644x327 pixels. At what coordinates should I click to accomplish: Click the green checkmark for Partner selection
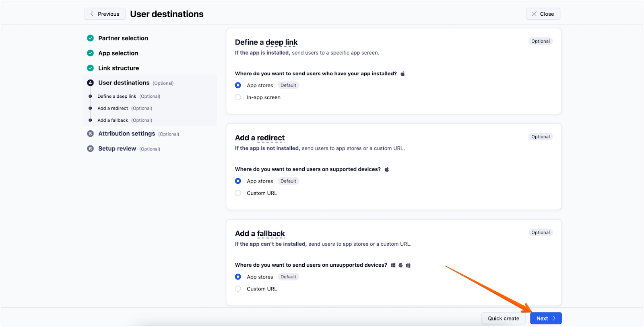[x=91, y=38]
